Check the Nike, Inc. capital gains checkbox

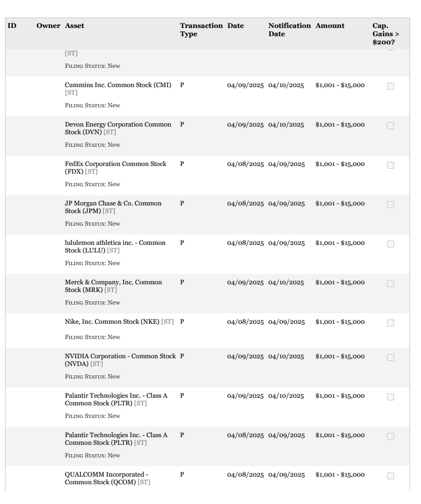pyautogui.click(x=390, y=323)
